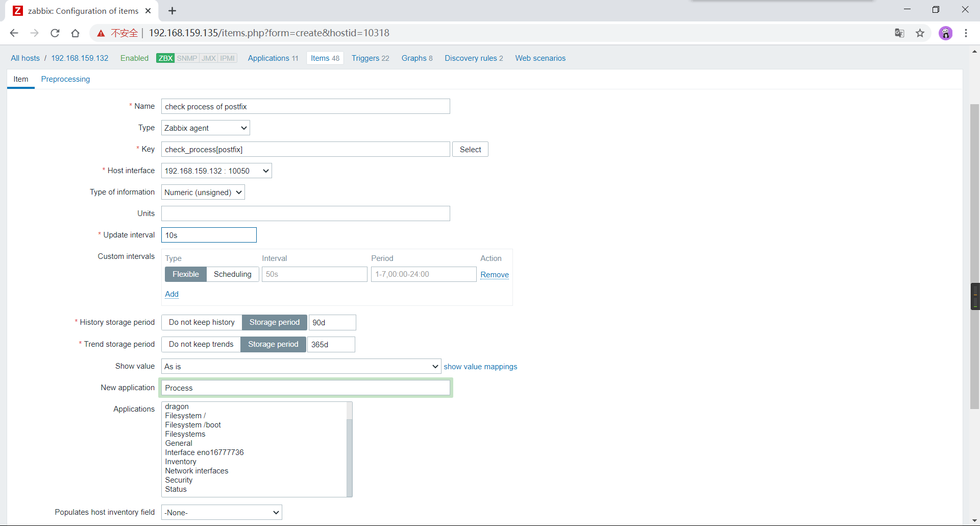Viewport: 980px width, 526px height.
Task: Click the ZBX availability badge
Action: click(x=165, y=58)
